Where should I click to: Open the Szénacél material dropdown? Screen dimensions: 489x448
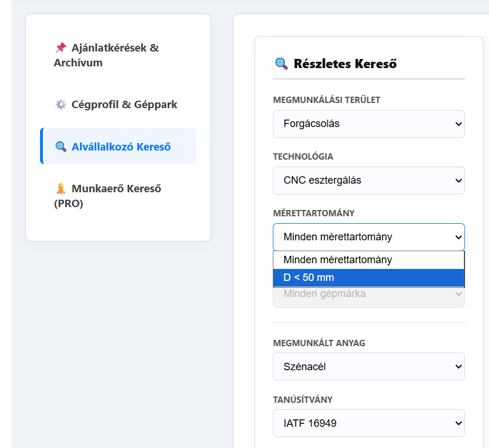point(369,367)
